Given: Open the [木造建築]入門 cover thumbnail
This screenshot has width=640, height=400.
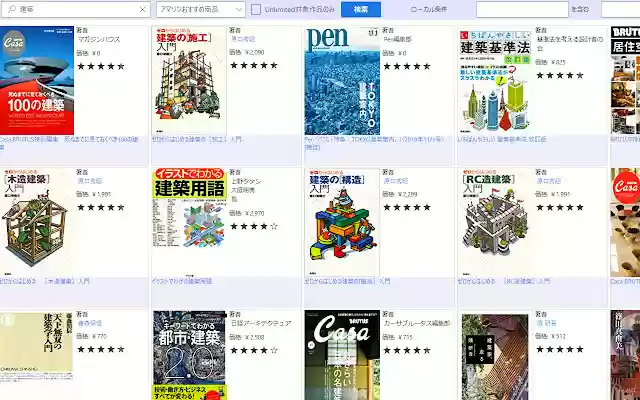Looking at the screenshot, I should pos(37,222).
